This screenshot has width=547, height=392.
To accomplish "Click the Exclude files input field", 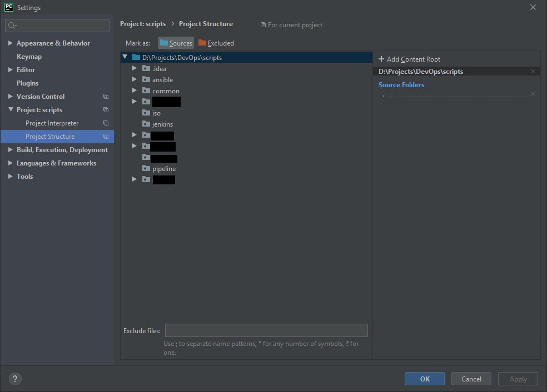I will coord(266,330).
